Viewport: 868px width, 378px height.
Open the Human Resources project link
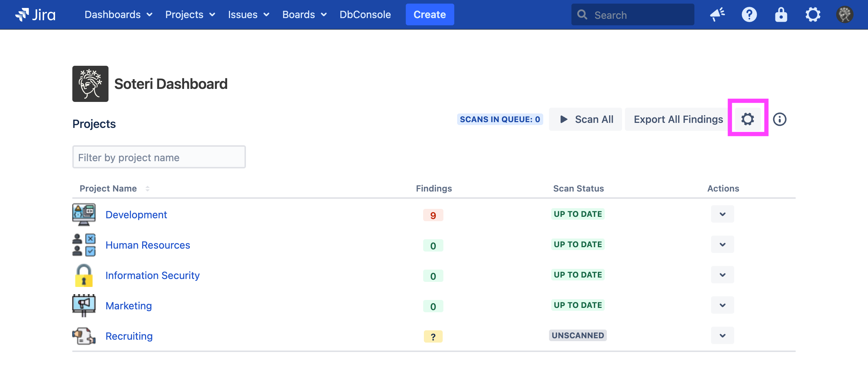[x=148, y=245]
